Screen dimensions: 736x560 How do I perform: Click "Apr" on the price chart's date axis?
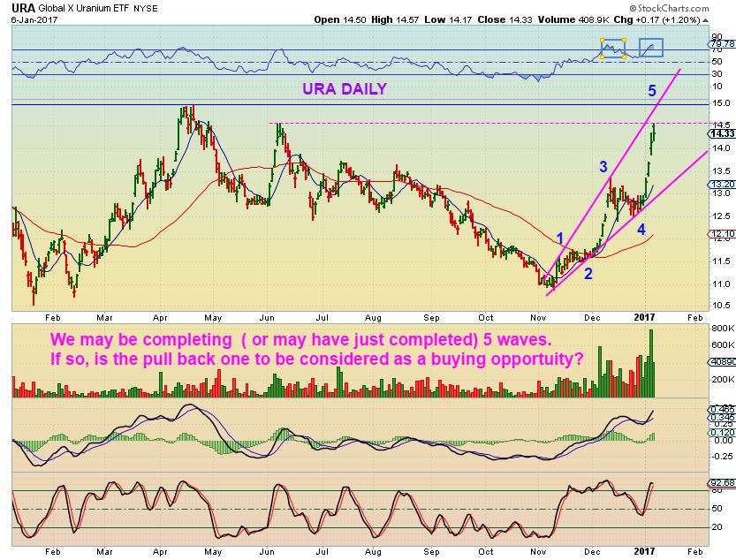(160, 318)
